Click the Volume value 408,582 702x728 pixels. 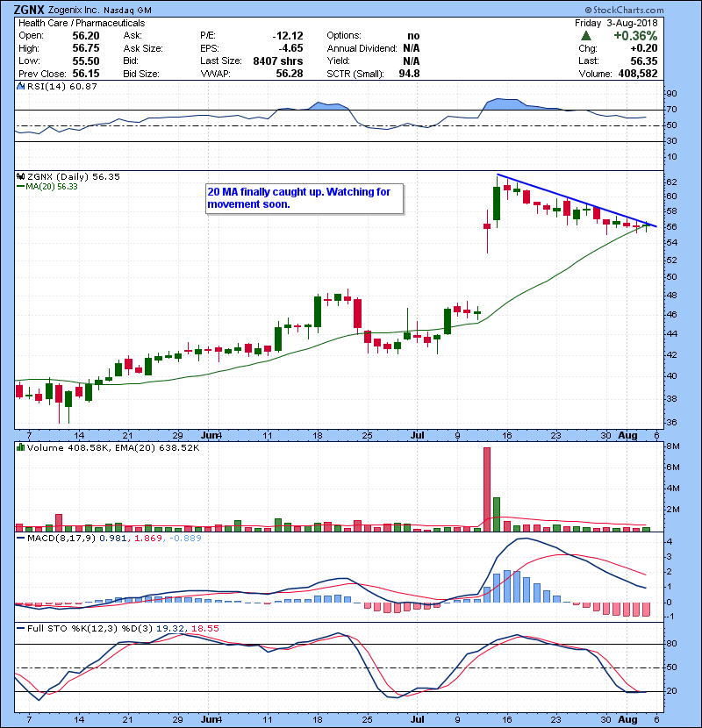[638, 74]
